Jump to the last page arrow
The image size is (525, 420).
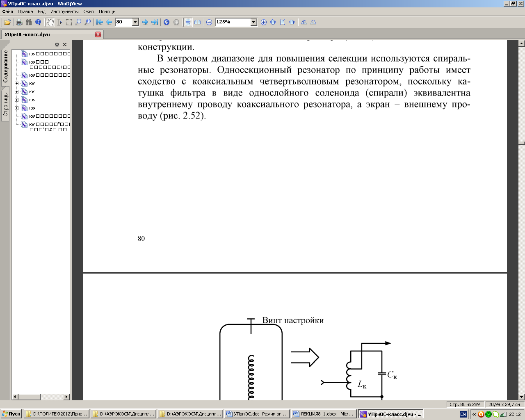pyautogui.click(x=155, y=22)
